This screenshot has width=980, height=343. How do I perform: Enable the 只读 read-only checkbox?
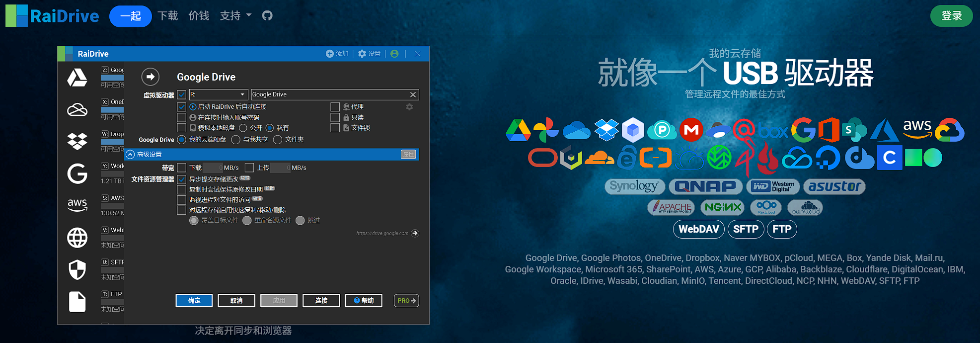(335, 117)
